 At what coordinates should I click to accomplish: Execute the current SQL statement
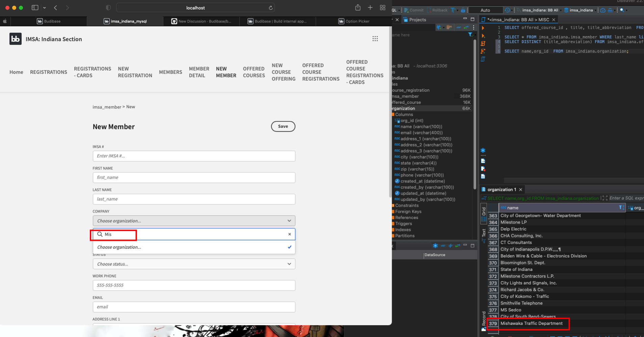pos(483,28)
